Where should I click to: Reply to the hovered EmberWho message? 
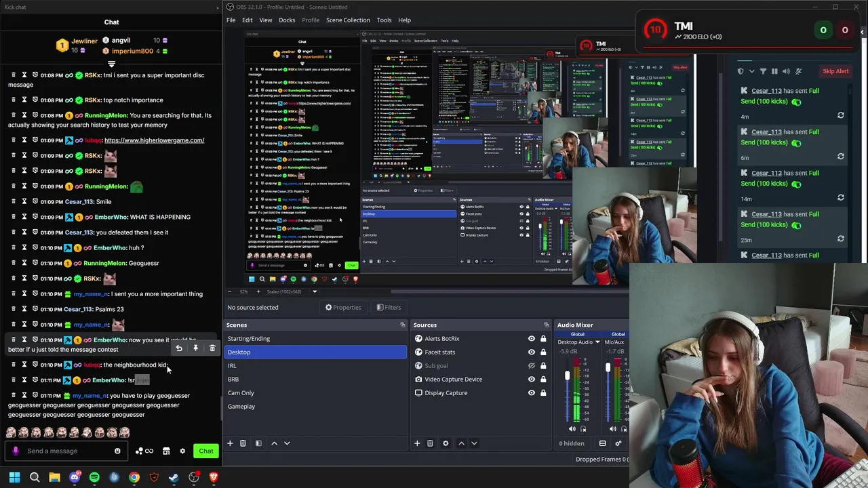pyautogui.click(x=178, y=348)
